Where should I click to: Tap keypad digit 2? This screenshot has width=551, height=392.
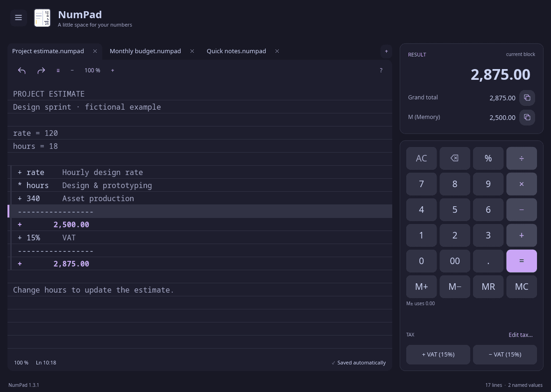455,235
